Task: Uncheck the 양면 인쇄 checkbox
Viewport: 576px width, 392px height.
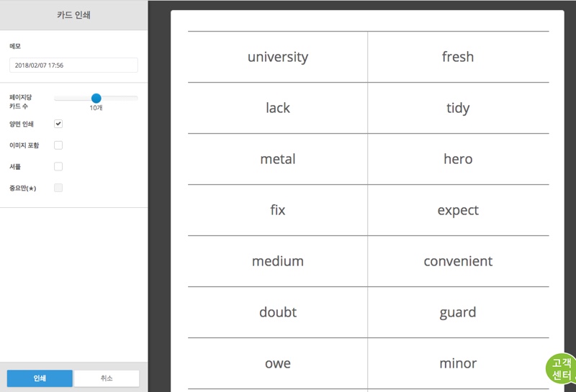Action: [x=58, y=124]
